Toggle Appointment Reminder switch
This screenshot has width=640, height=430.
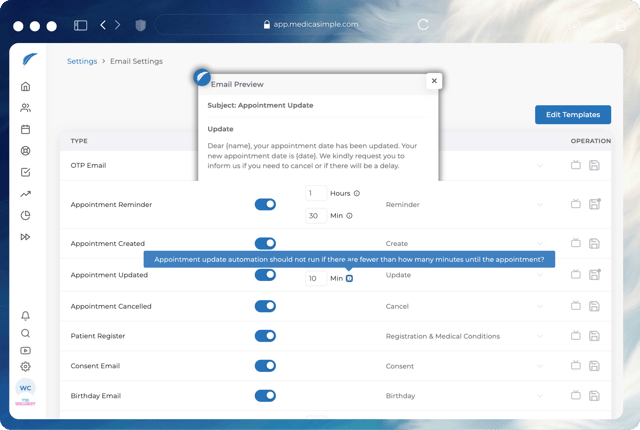tap(265, 204)
